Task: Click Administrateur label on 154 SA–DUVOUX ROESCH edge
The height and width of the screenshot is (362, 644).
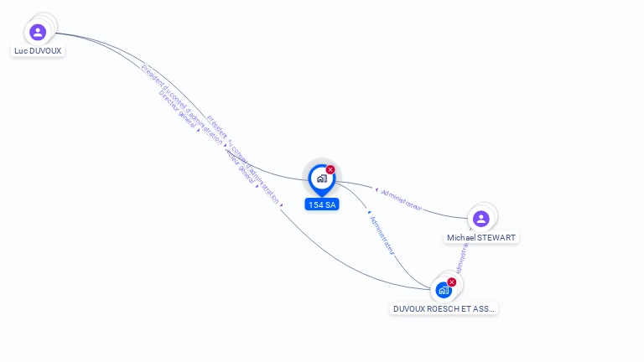Action: point(382,235)
